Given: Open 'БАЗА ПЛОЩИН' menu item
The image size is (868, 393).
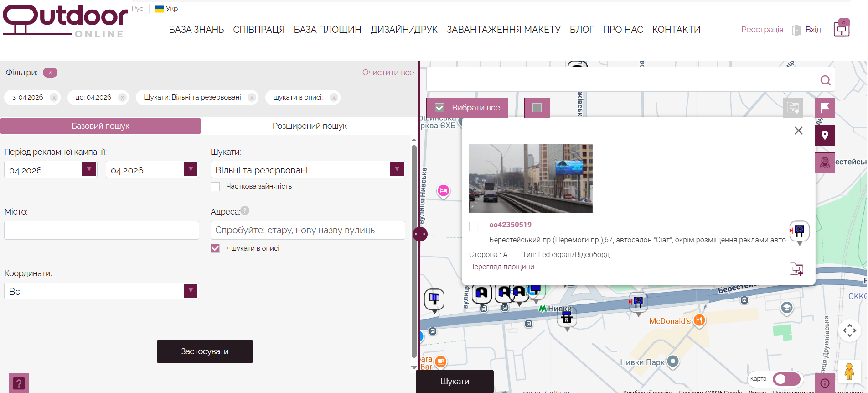Looking at the screenshot, I should point(327,30).
